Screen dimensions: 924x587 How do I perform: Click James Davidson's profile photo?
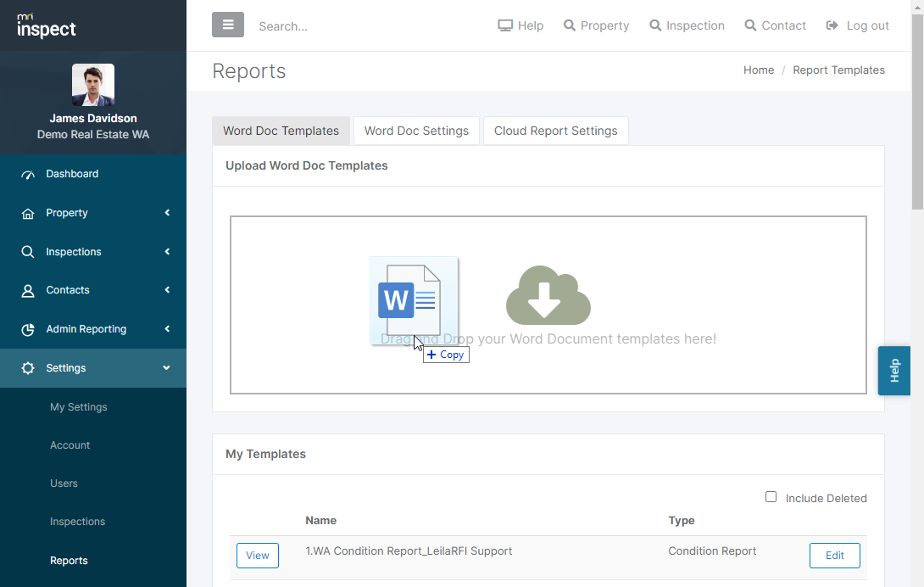(x=93, y=85)
